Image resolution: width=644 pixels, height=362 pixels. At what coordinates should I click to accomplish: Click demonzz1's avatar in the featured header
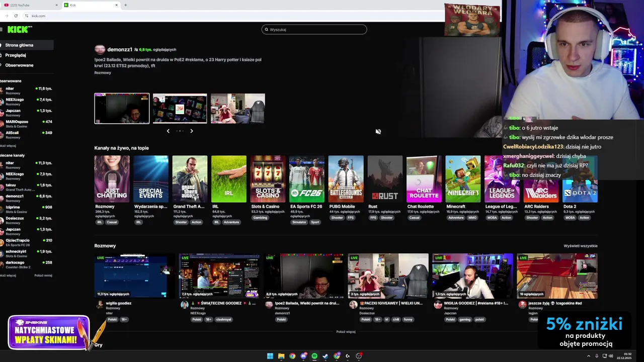[x=100, y=49]
